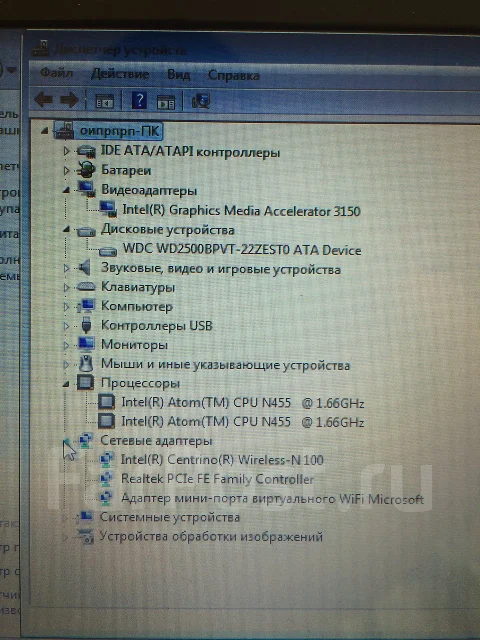Select the second Intel Atom CPU N455 entry
The image size is (480, 640).
(242, 422)
